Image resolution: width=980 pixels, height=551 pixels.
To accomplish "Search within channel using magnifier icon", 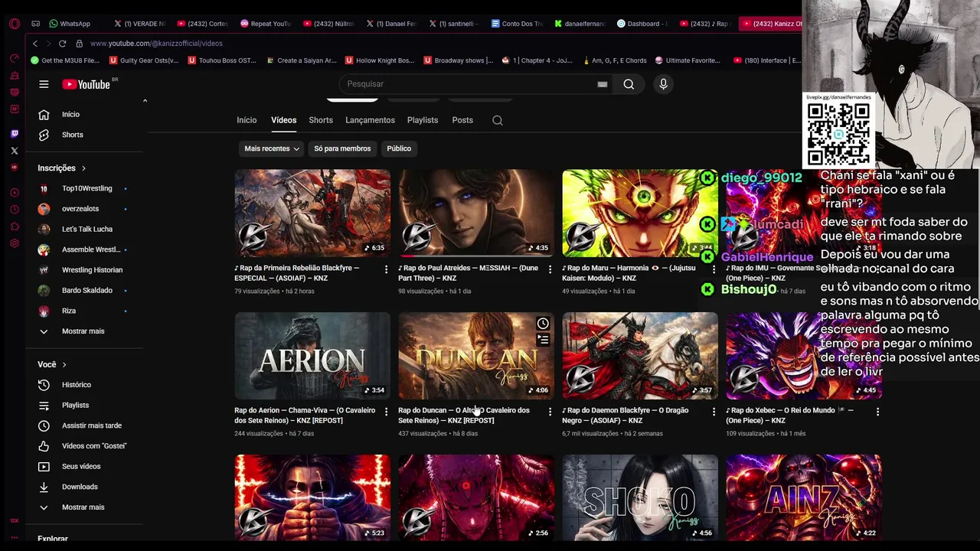I will 498,120.
